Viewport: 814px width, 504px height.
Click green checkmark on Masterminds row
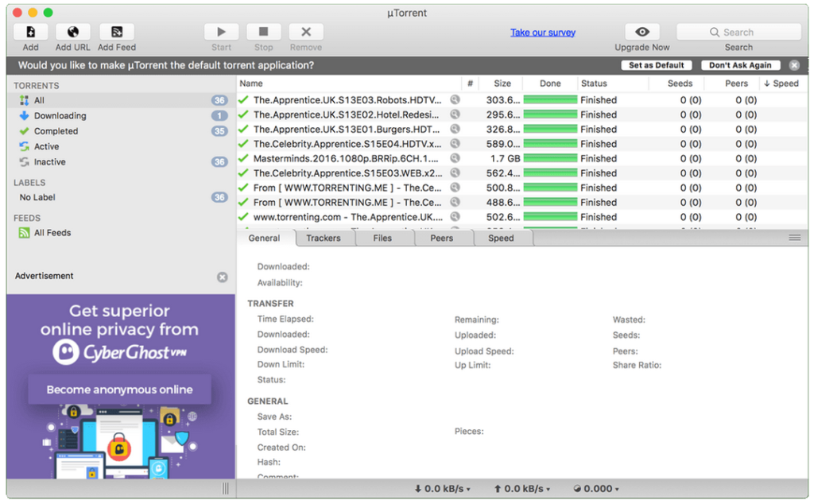point(243,158)
